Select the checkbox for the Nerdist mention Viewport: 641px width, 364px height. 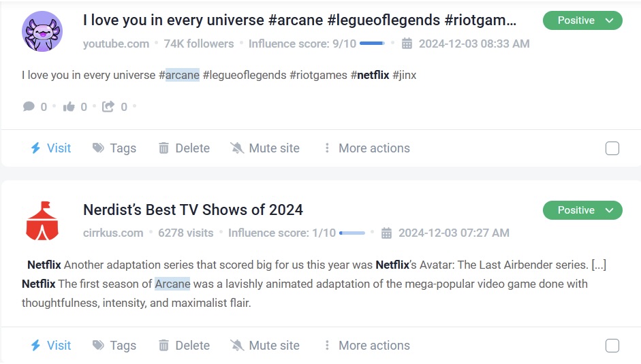click(x=612, y=346)
